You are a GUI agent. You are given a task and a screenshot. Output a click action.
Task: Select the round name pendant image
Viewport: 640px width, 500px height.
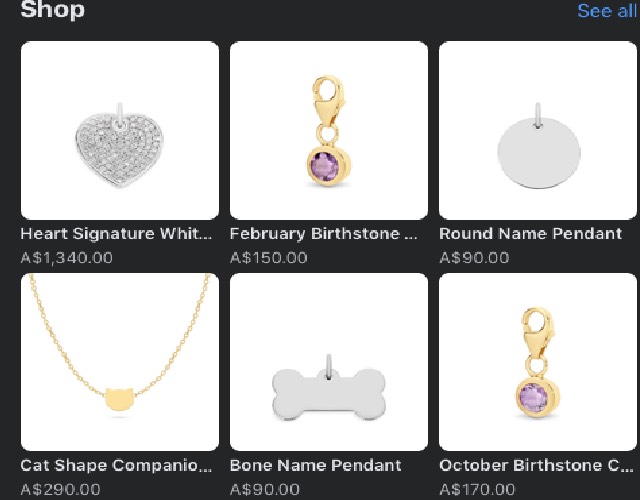pyautogui.click(x=537, y=130)
